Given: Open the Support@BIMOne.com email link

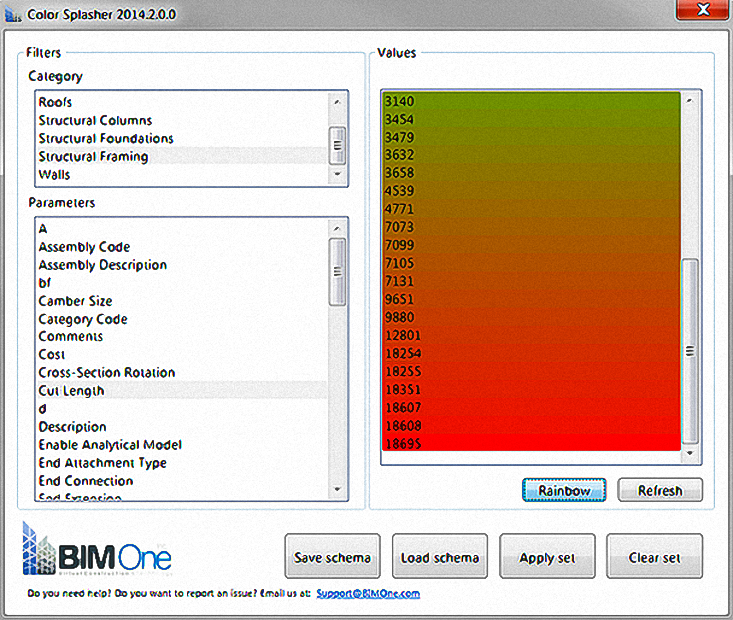Looking at the screenshot, I should (368, 593).
